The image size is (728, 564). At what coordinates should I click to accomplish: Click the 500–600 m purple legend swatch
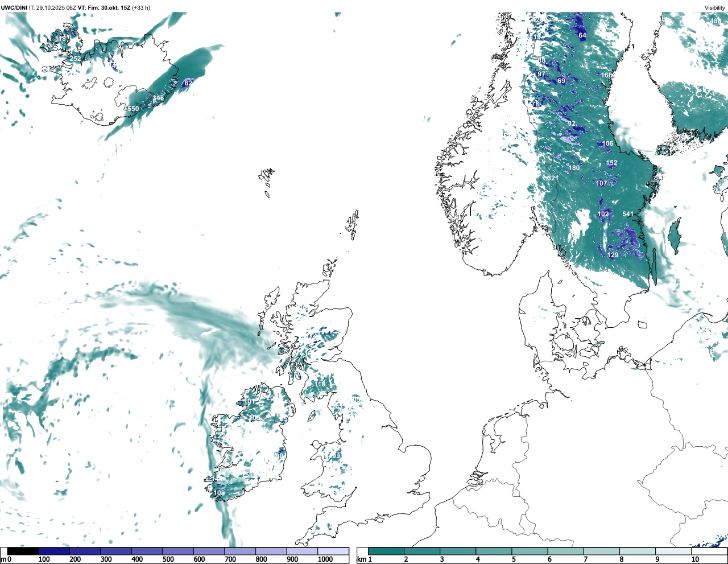[178, 551]
